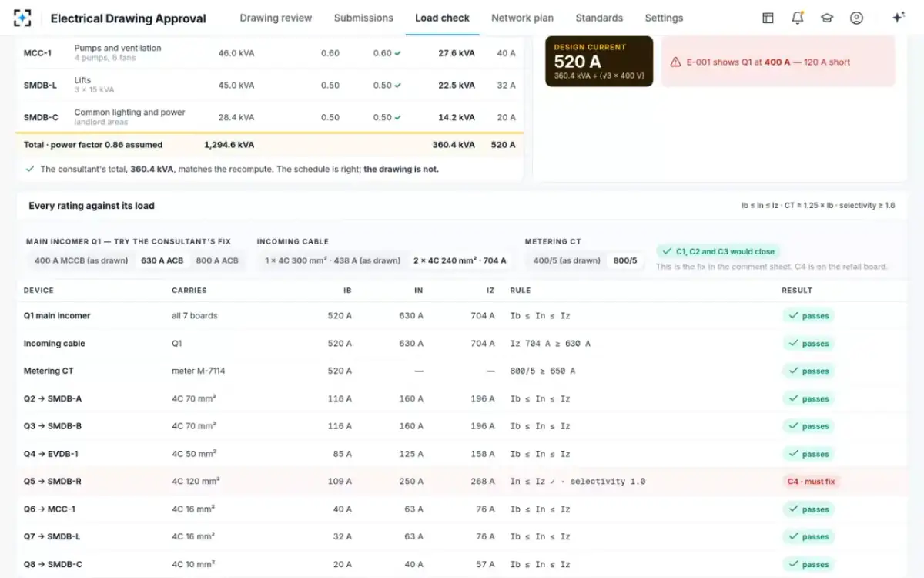Screen dimensions: 924x578
Task: Click the Q6 → MCC-1 device name
Action: [49, 509]
